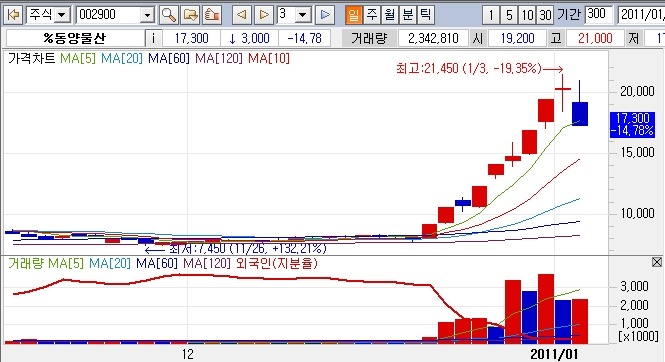
Task: Click the magnifier stock search icon
Action: pyautogui.click(x=168, y=15)
